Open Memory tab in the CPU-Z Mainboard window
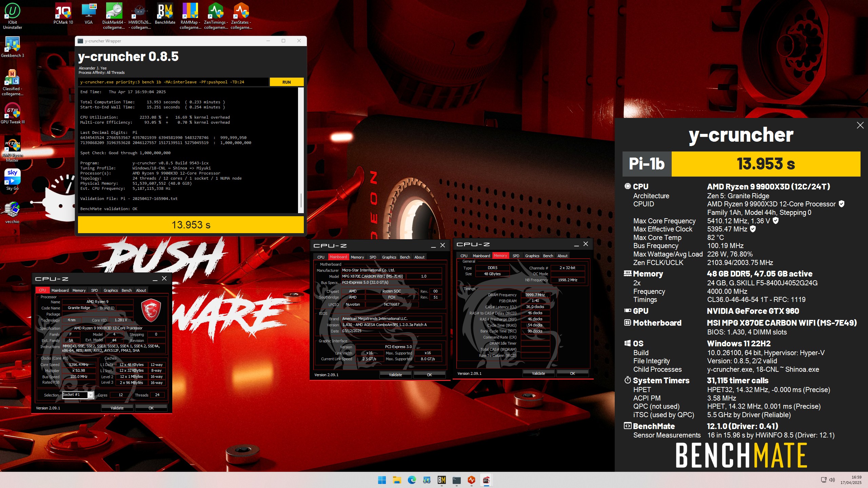Image resolution: width=868 pixels, height=488 pixels. click(x=357, y=257)
